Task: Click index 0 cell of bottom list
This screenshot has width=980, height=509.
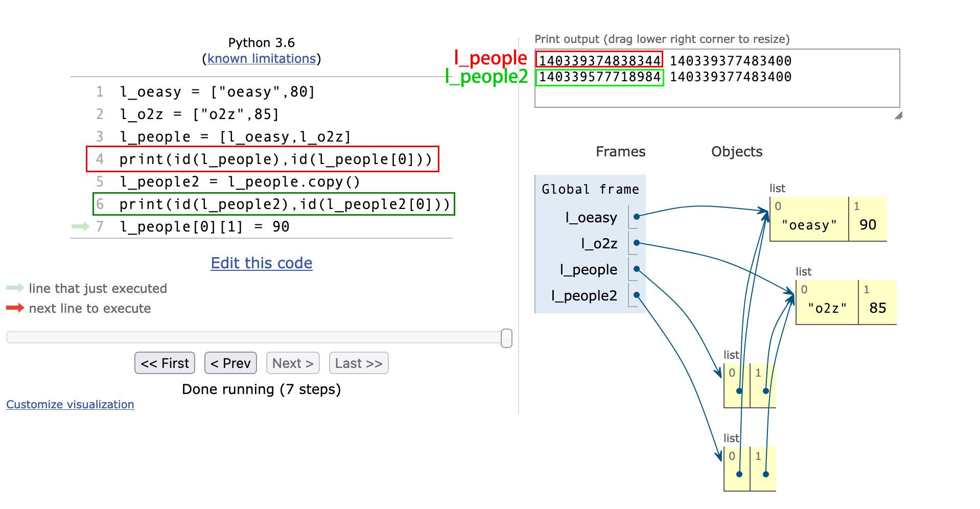Action: click(737, 469)
